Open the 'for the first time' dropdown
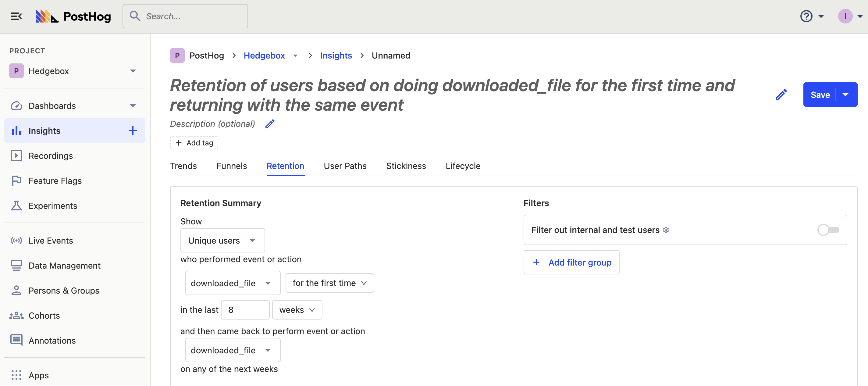 [329, 283]
